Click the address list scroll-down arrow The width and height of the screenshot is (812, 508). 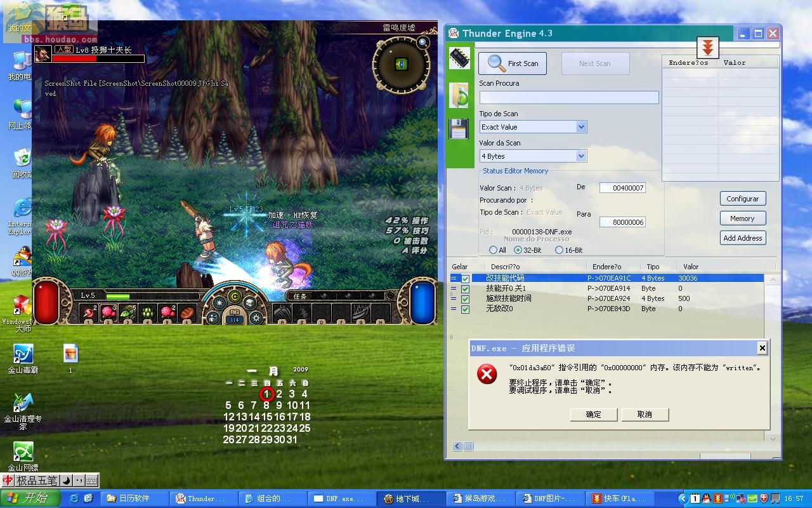click(773, 438)
